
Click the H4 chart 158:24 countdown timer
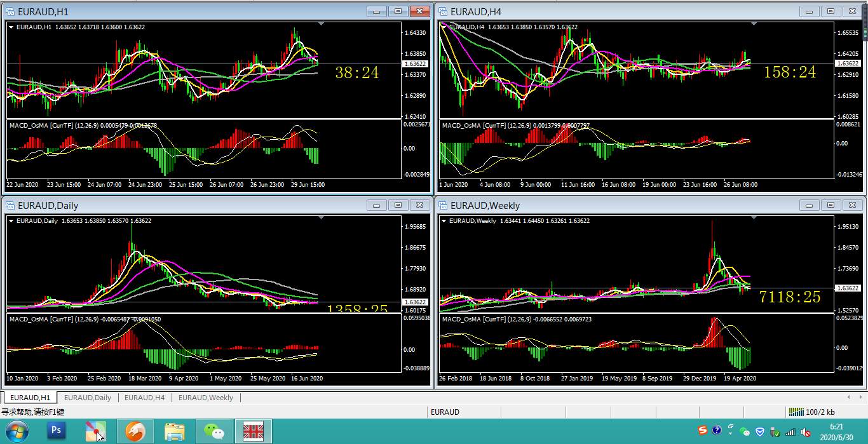point(790,72)
